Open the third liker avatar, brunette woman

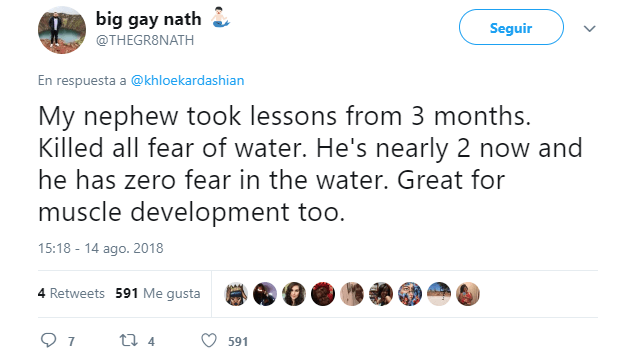294,294
